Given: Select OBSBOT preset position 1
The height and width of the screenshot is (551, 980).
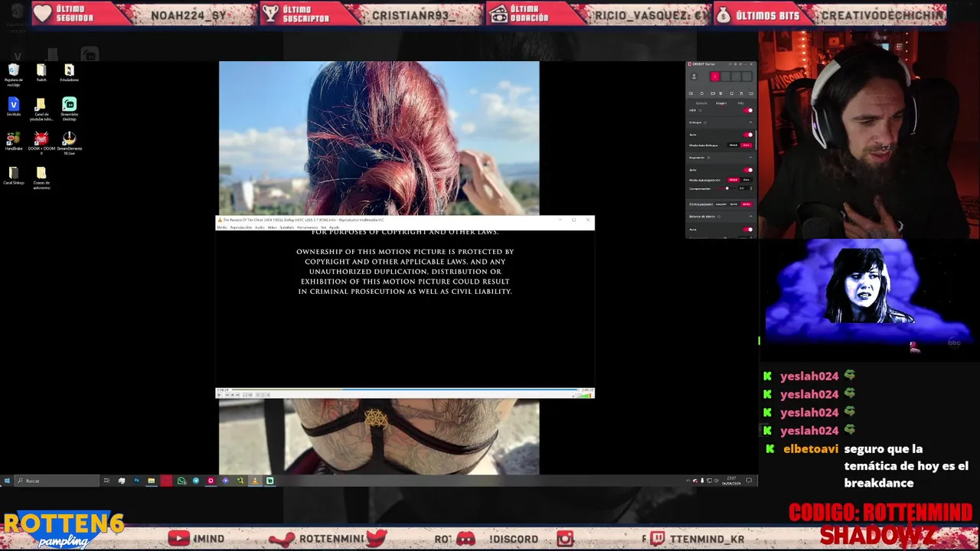Looking at the screenshot, I should pyautogui.click(x=715, y=77).
